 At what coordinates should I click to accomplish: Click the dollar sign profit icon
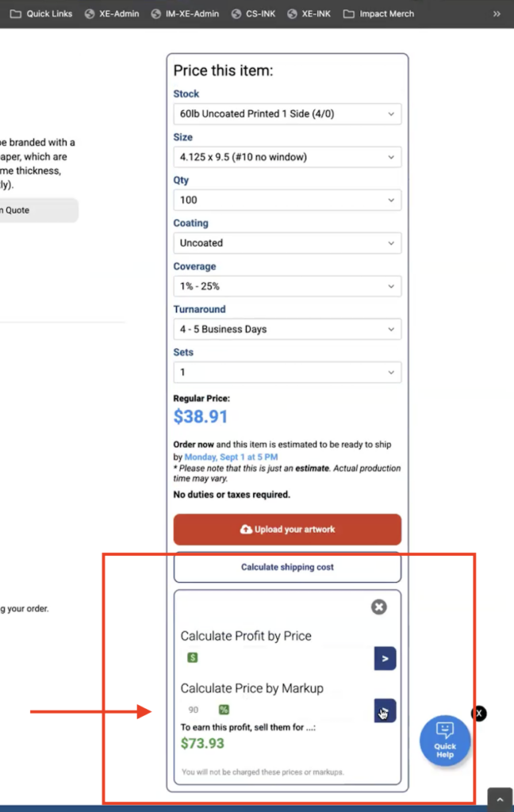coord(193,657)
